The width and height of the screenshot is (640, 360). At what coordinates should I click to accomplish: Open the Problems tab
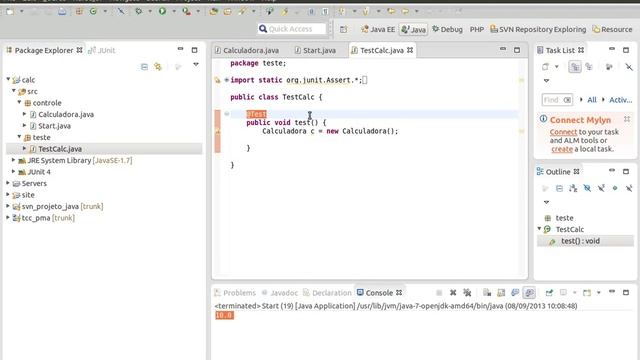235,293
